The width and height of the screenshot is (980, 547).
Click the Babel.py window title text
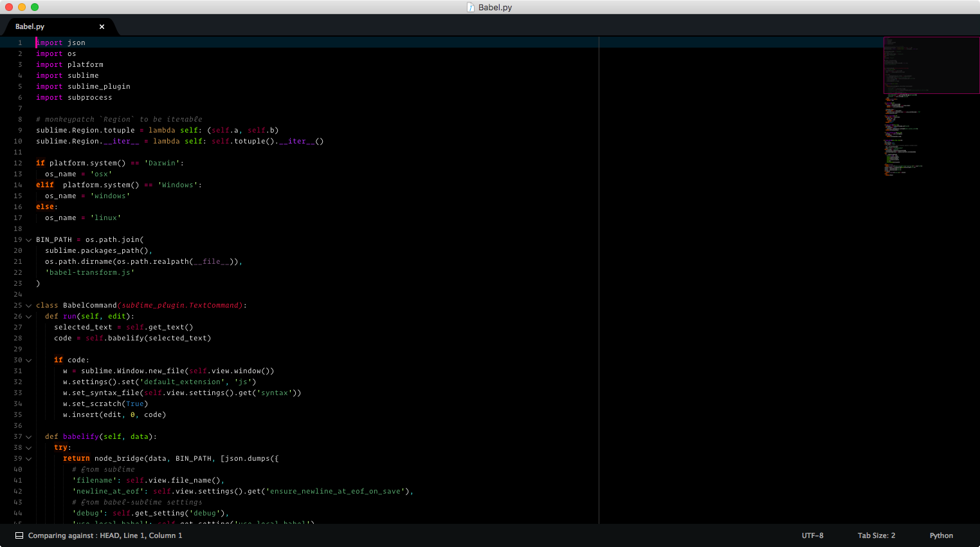pyautogui.click(x=495, y=7)
